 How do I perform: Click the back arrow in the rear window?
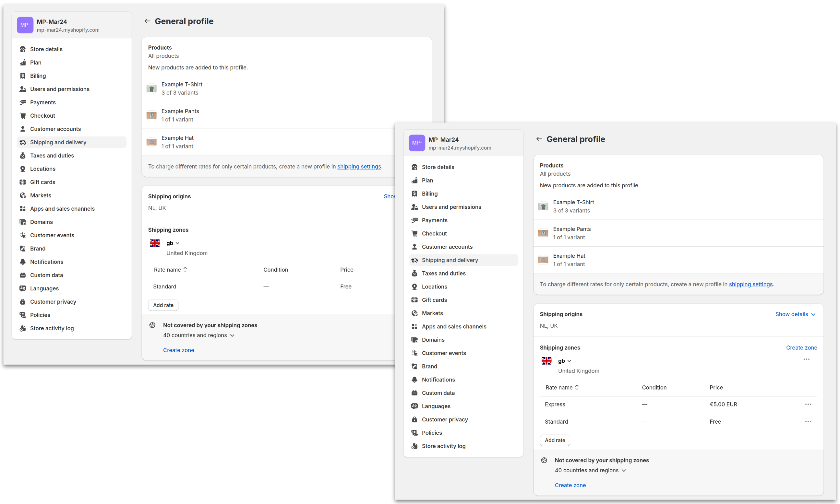(x=147, y=21)
